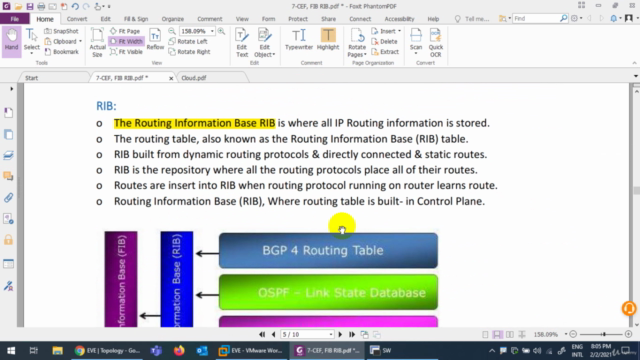
Task: Toggle continuous page view in status bar
Action: 497,334
